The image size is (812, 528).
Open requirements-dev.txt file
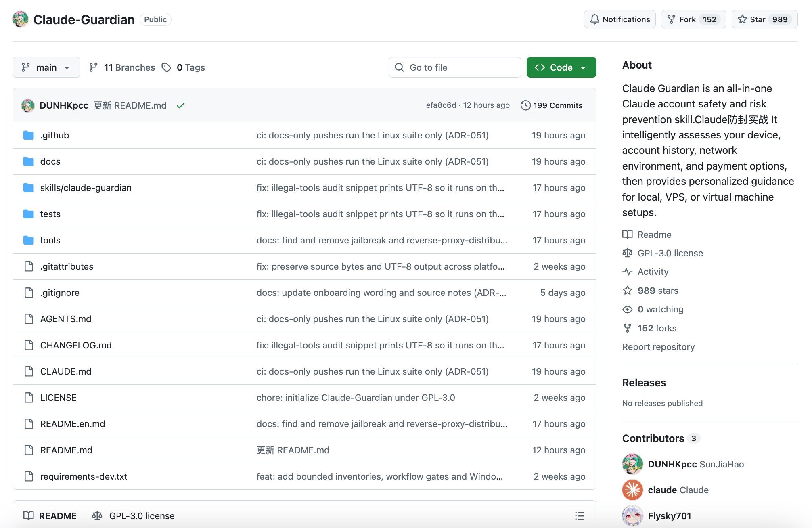pyautogui.click(x=84, y=476)
